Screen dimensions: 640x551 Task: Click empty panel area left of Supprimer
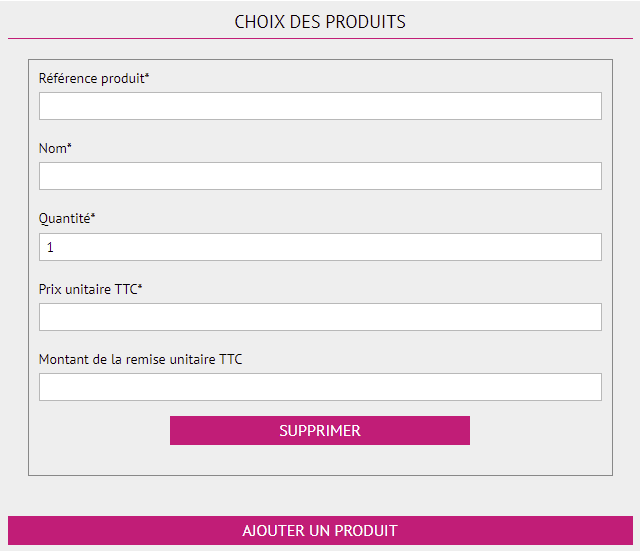pyautogui.click(x=100, y=431)
